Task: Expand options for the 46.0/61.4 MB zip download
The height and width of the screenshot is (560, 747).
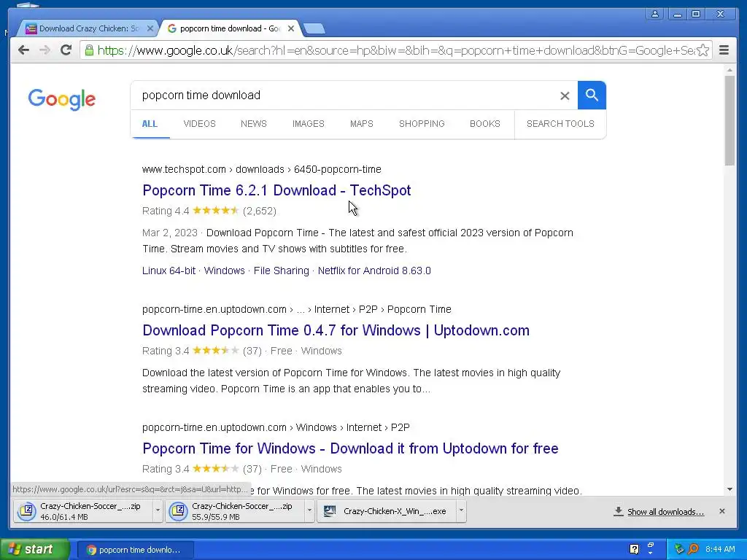Action: (x=158, y=511)
